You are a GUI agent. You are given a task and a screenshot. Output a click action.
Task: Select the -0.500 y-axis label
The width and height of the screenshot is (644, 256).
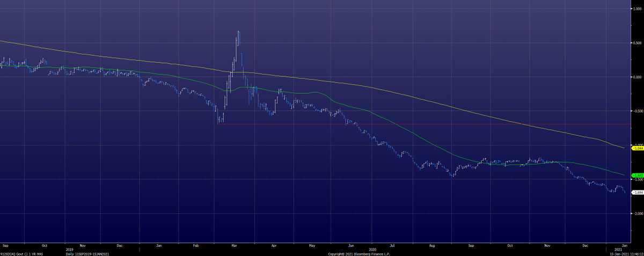pos(638,111)
